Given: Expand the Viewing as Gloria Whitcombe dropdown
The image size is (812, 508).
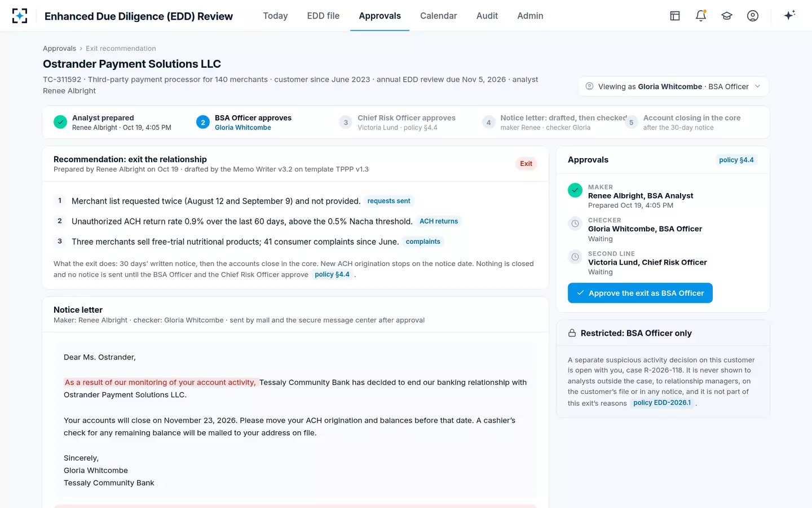Looking at the screenshot, I should coord(674,86).
